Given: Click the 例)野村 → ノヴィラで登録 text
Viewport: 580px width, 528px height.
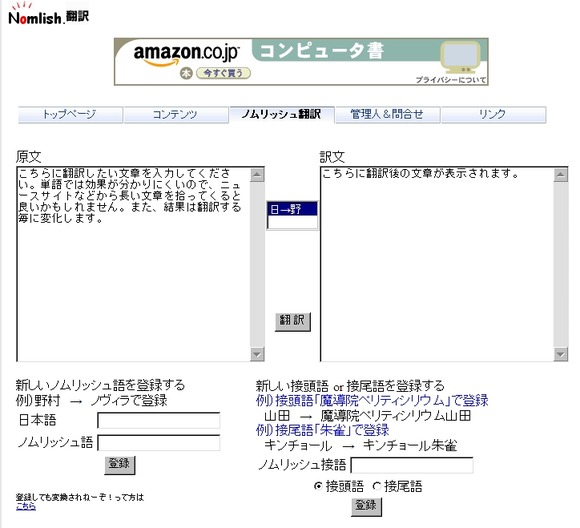Looking at the screenshot, I should click(x=91, y=400).
